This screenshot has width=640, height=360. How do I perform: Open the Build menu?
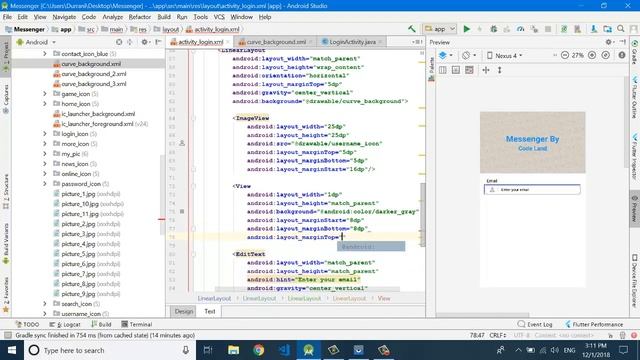tap(164, 17)
